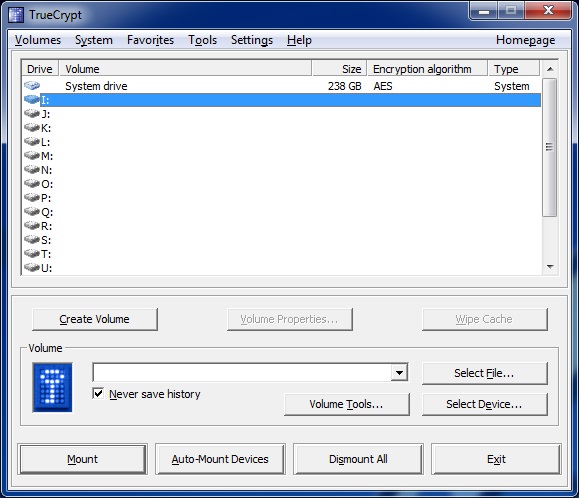Viewport: 579px width, 498px height.
Task: Click the Type column header
Action: tap(514, 69)
